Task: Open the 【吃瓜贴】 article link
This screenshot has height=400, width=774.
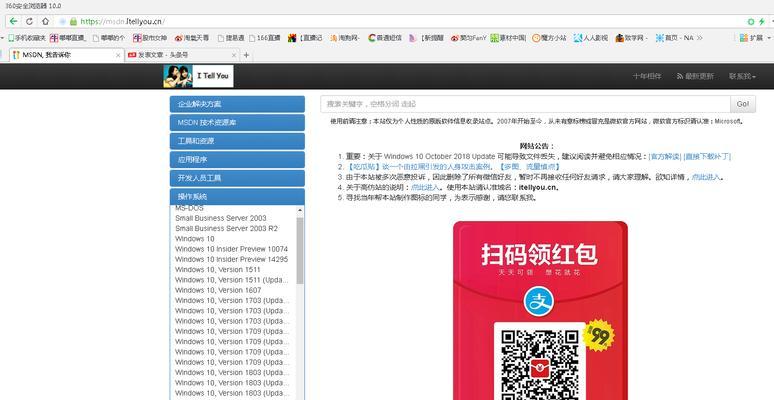Action: [x=419, y=167]
